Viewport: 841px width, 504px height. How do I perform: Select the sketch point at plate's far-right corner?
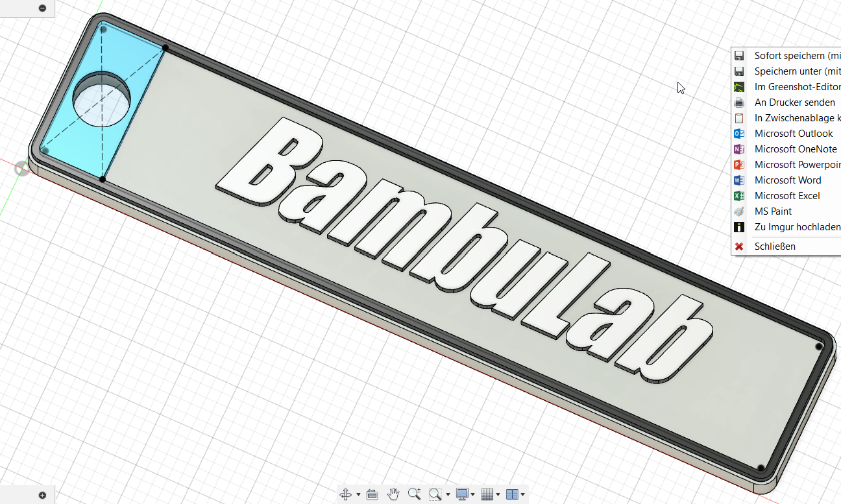click(819, 347)
